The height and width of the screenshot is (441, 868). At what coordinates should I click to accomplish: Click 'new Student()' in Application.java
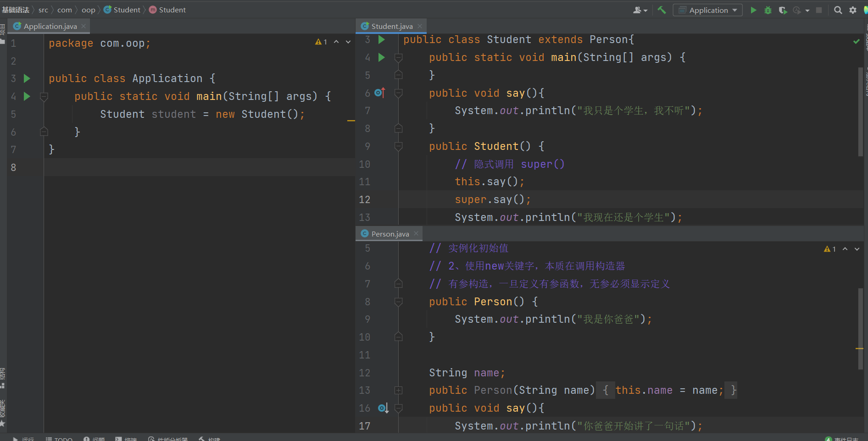[256, 114]
